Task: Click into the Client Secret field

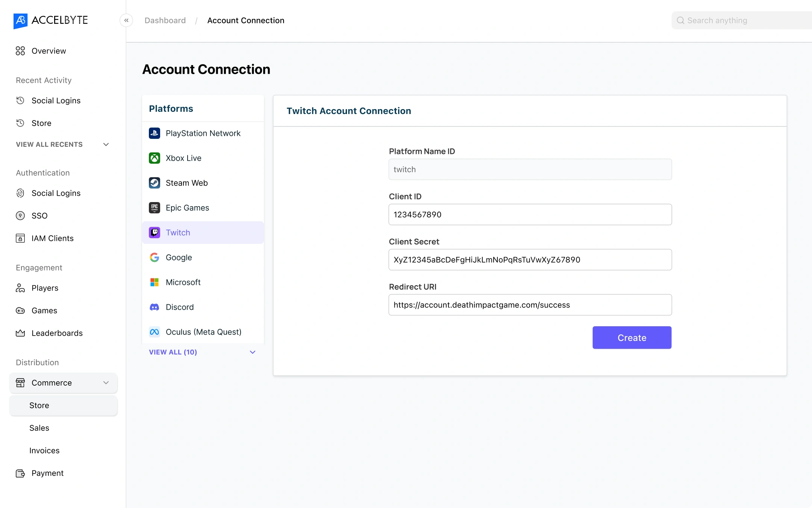Action: coord(530,260)
